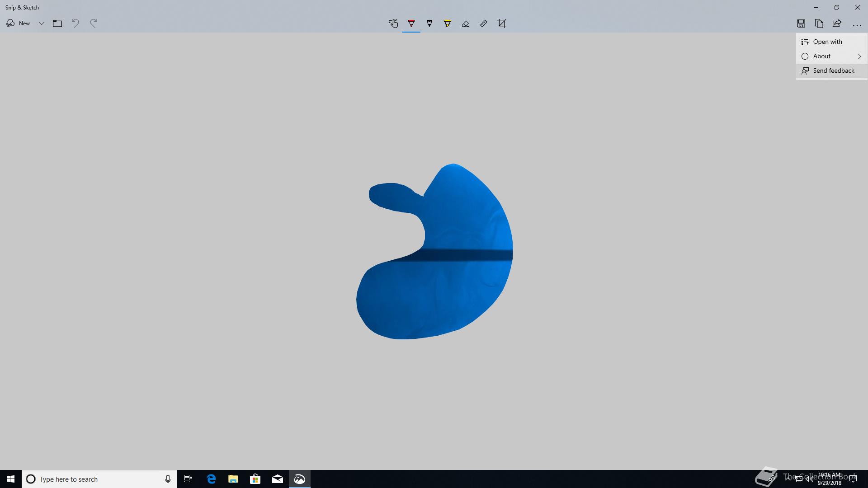Viewport: 868px width, 488px height.
Task: Choose Open with from the menu
Action: point(831,42)
